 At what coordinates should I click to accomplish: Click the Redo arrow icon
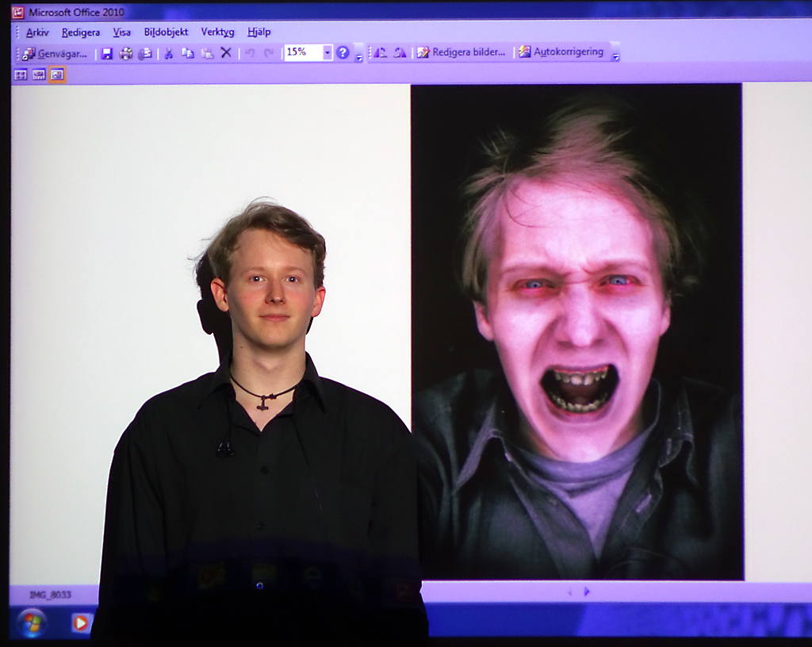[269, 53]
